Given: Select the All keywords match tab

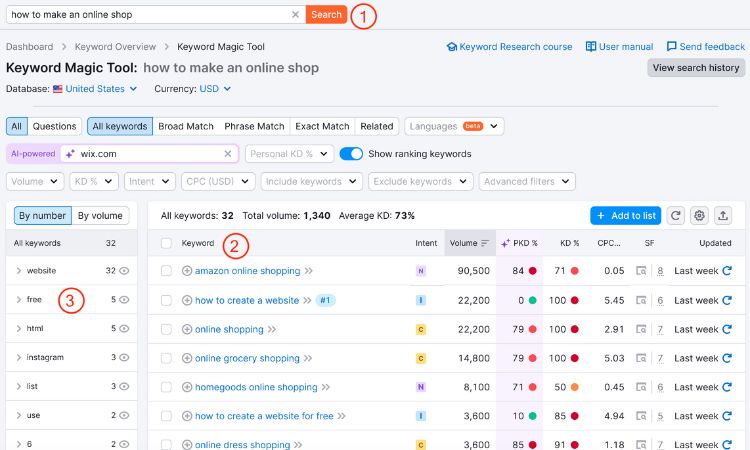Looking at the screenshot, I should coord(120,126).
